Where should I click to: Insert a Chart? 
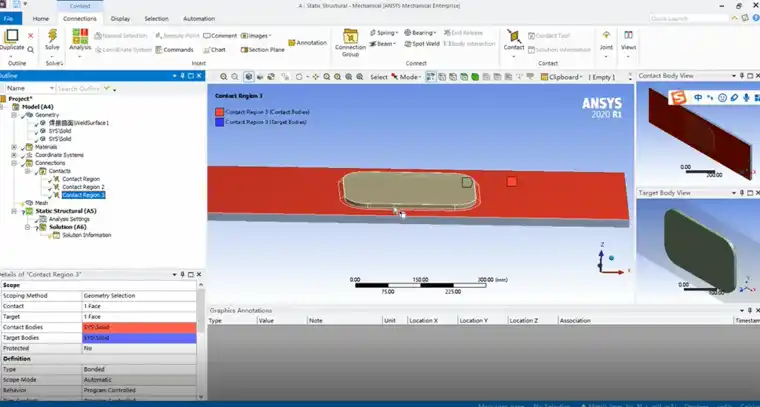click(214, 49)
